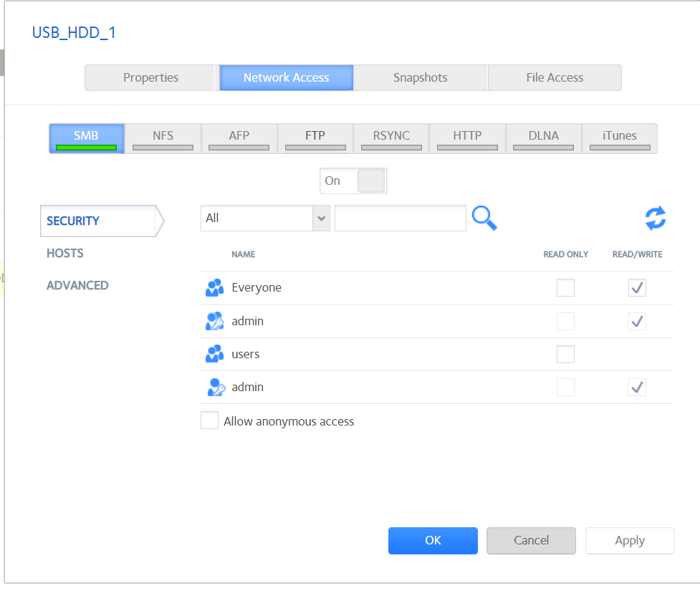Image resolution: width=700 pixels, height=591 pixels.
Task: Click the blue refresh arrows icon
Action: pyautogui.click(x=655, y=218)
